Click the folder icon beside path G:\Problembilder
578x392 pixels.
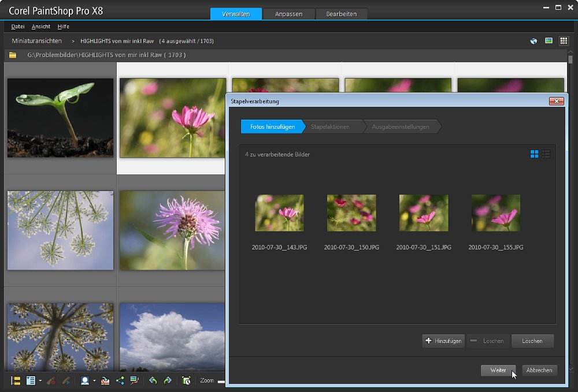(x=12, y=55)
